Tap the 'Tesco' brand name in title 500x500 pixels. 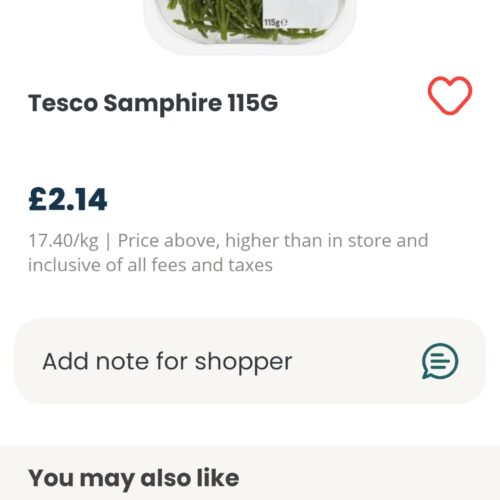click(x=63, y=103)
